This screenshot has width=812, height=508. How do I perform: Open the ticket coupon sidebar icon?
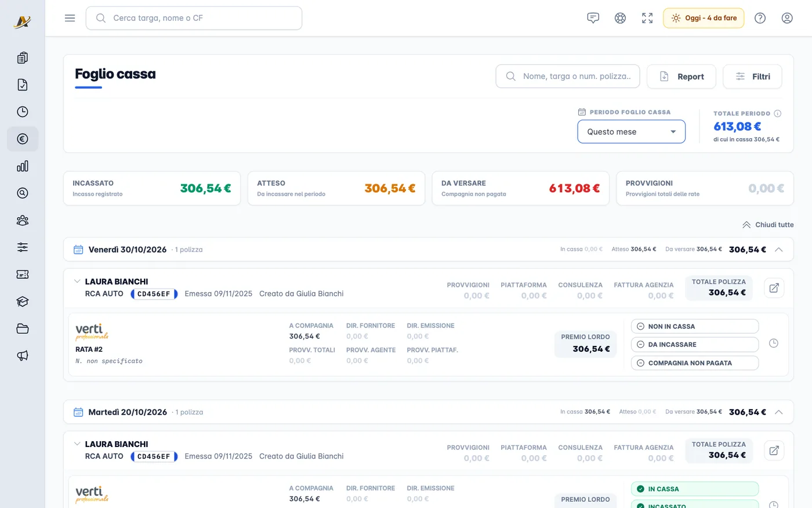23,274
